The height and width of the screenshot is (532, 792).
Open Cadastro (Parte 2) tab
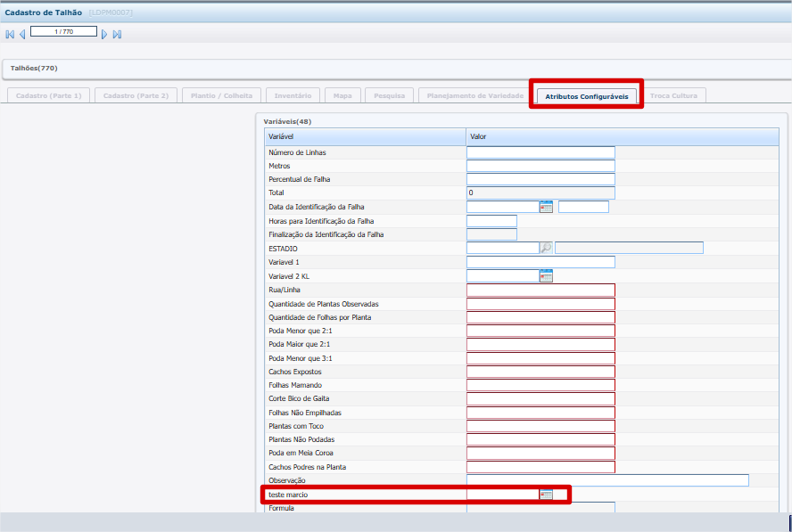point(136,95)
